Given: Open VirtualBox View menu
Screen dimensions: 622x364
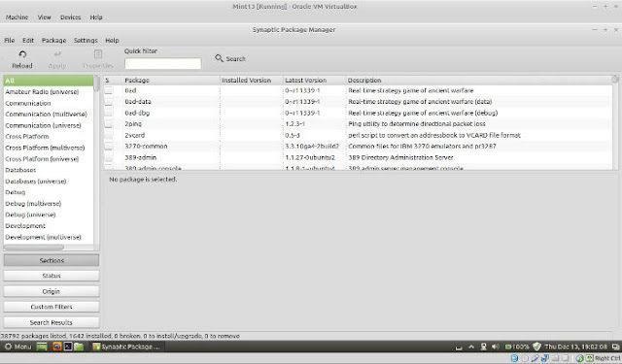Looking at the screenshot, I should coord(44,17).
